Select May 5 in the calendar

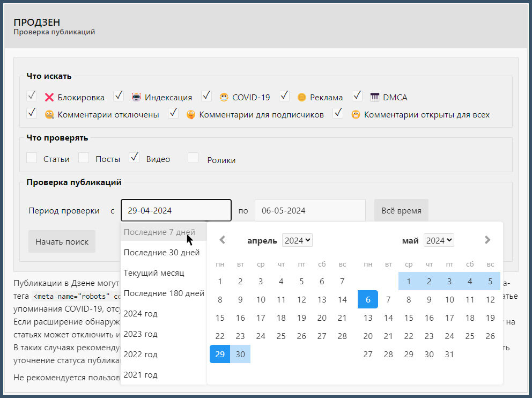click(490, 281)
